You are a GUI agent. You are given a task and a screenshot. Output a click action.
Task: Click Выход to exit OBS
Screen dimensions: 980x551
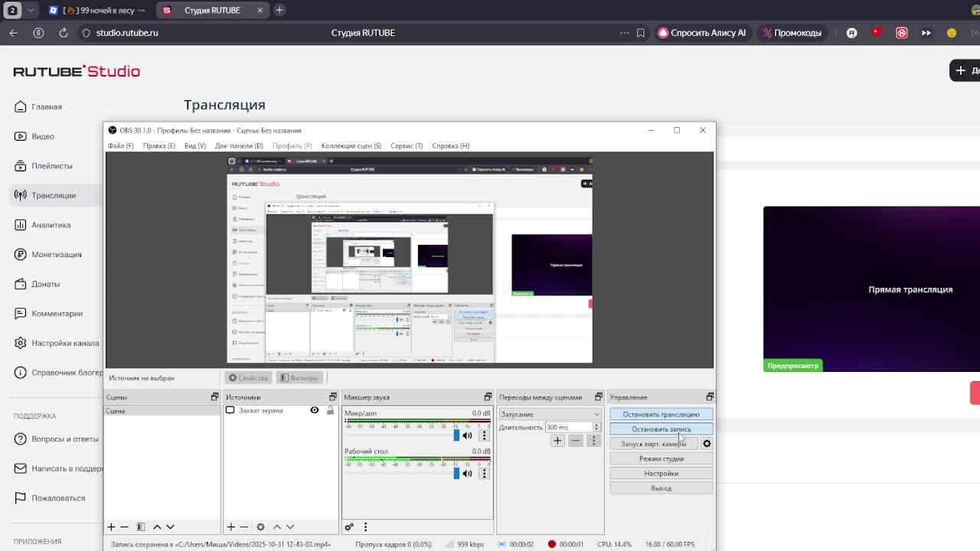pos(661,488)
